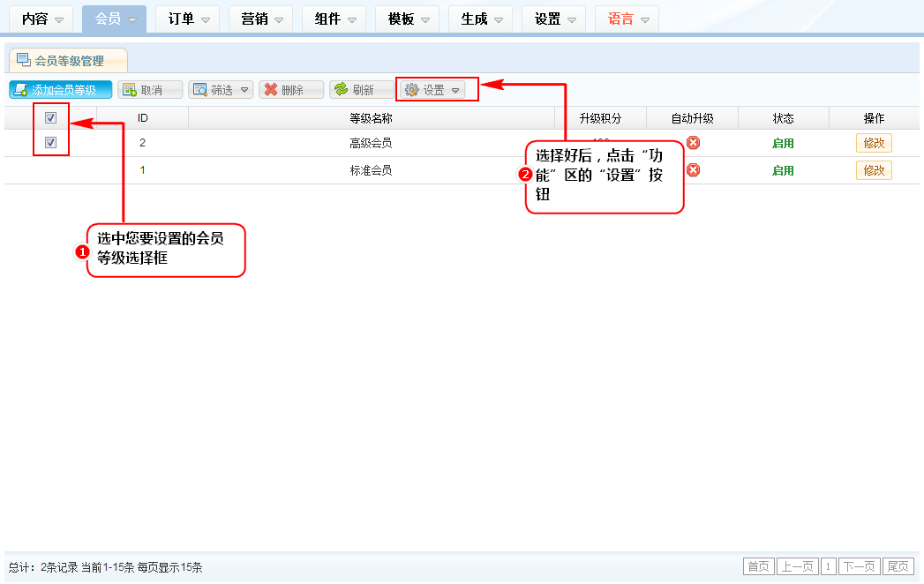This screenshot has width=924, height=584.
Task: Toggle 启用 status of 标准会员 row
Action: (x=783, y=171)
